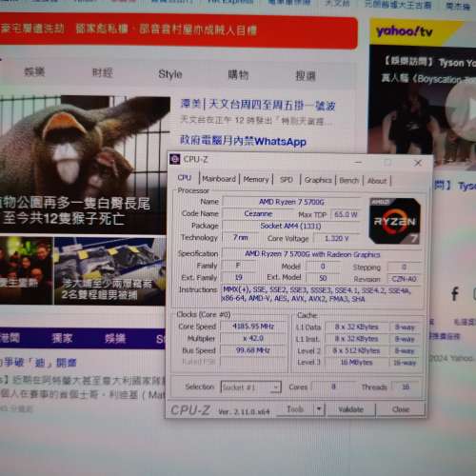Switch to the Graphics tab
476x476 pixels.
coord(318,180)
